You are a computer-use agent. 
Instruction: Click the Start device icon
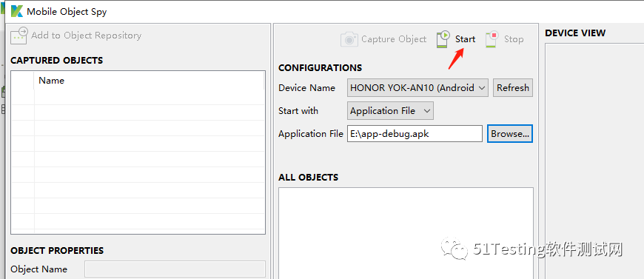click(443, 39)
